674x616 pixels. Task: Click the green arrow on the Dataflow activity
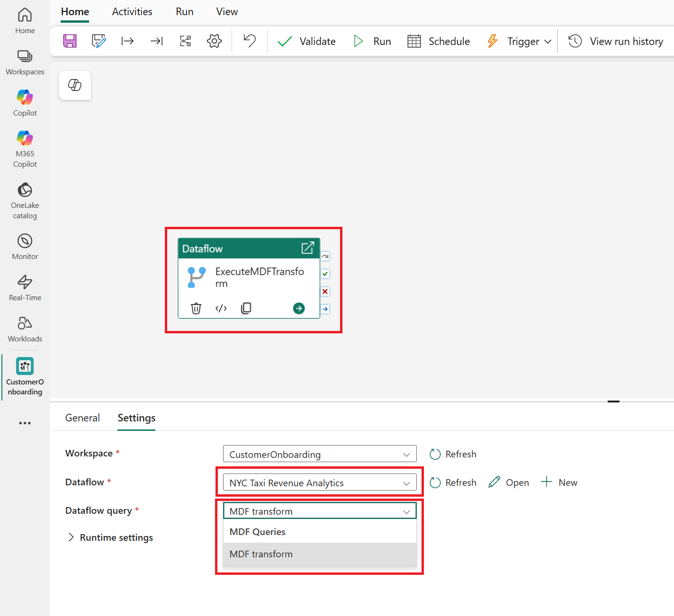299,308
